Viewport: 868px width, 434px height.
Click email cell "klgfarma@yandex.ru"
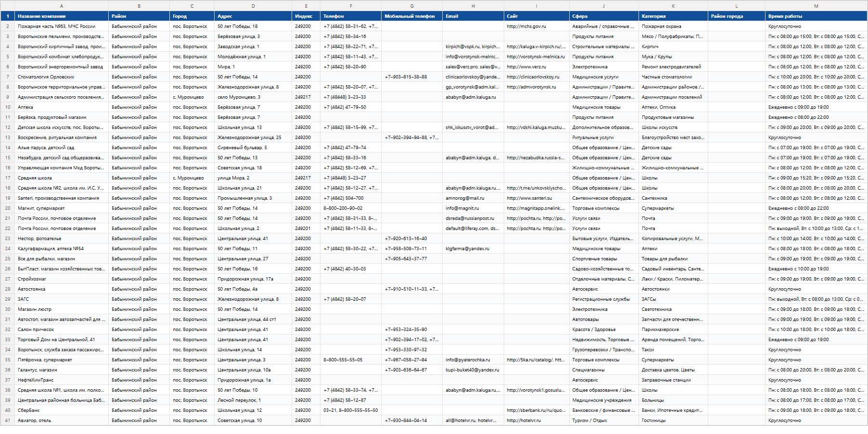point(473,249)
